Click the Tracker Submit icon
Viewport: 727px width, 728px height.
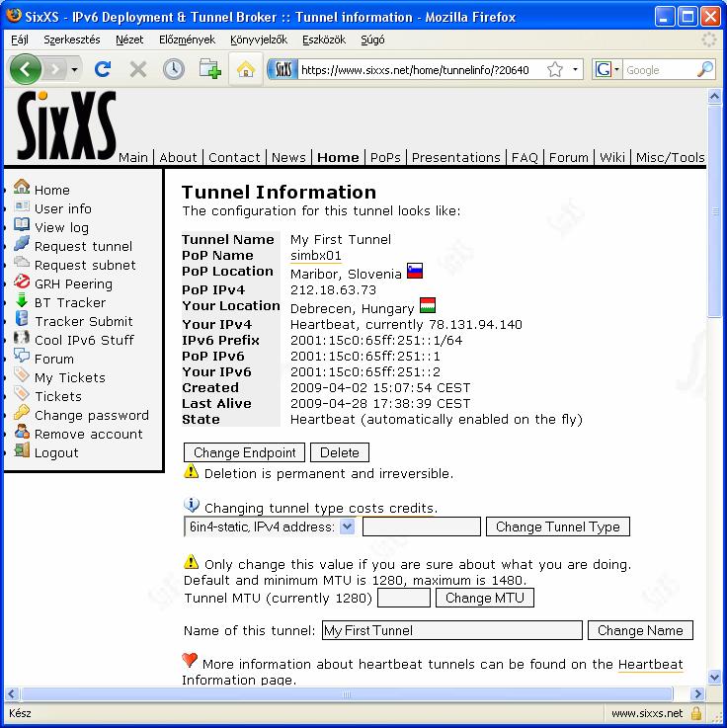[22, 318]
